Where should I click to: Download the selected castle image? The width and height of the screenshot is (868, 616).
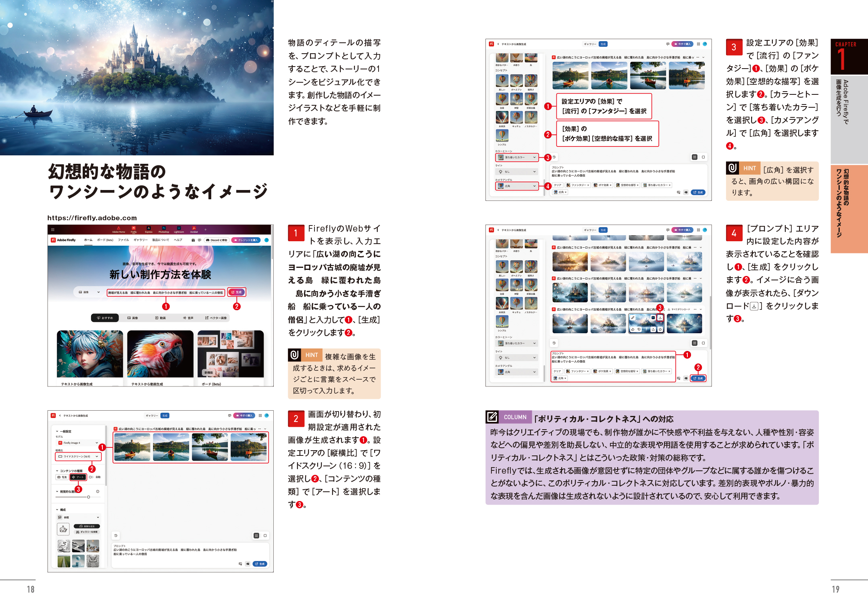pyautogui.click(x=660, y=318)
